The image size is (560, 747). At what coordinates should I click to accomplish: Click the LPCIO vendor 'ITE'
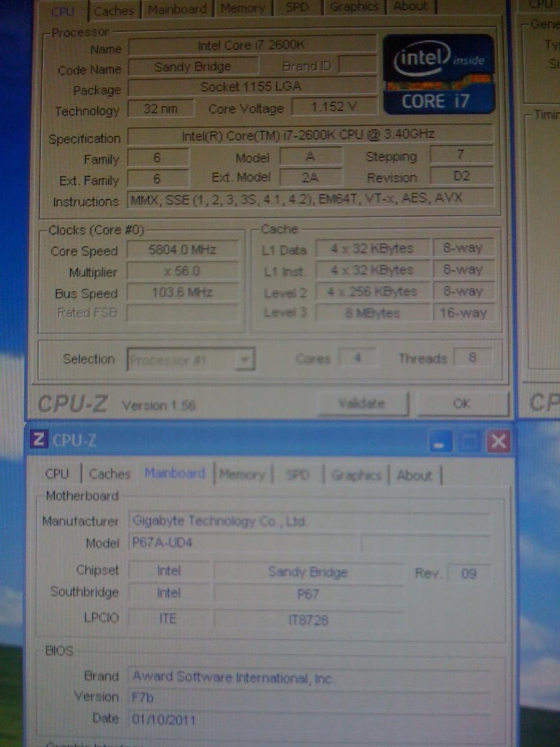(168, 619)
